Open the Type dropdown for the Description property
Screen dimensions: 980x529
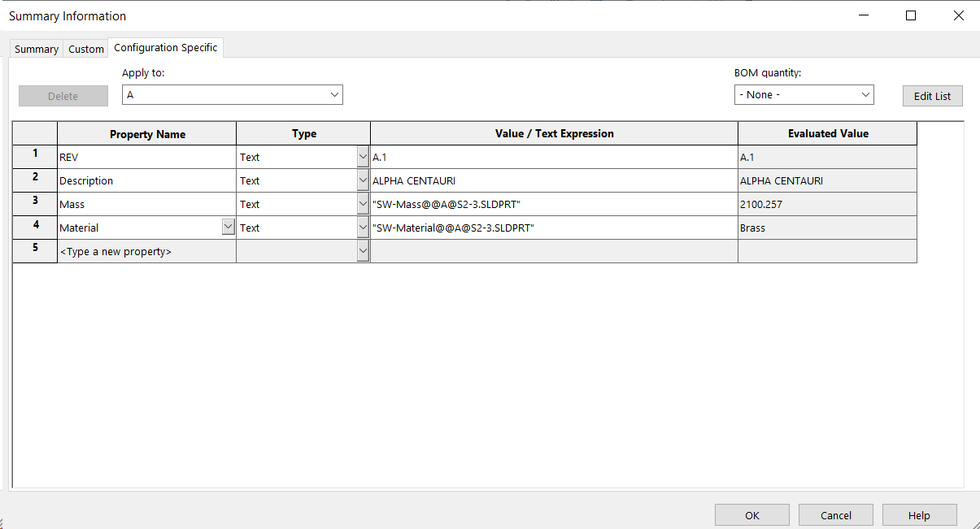tap(363, 180)
